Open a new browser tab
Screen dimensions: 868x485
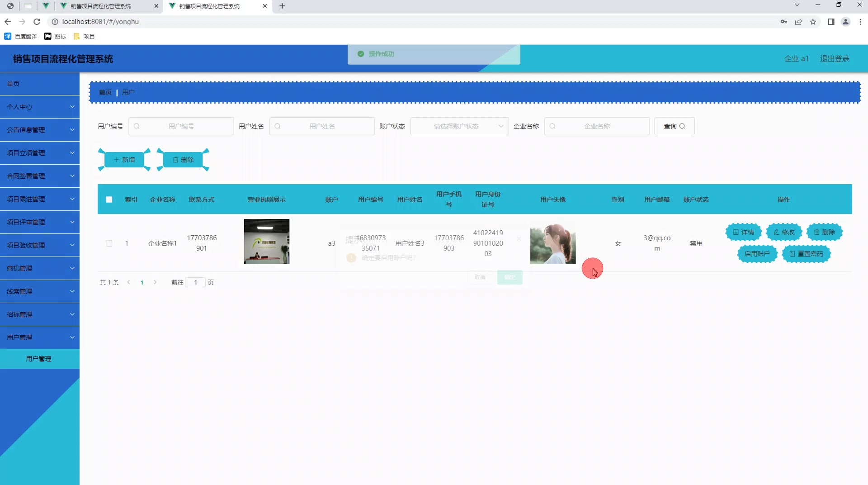[x=282, y=6]
